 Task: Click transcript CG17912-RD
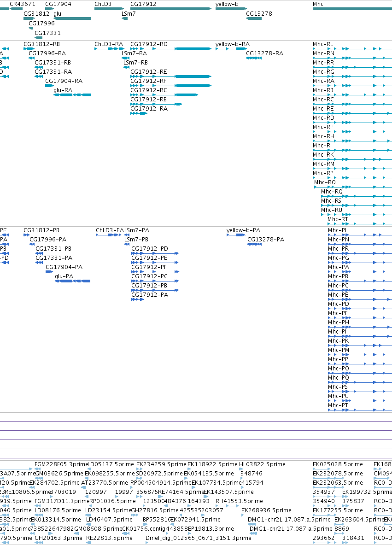[149, 44]
